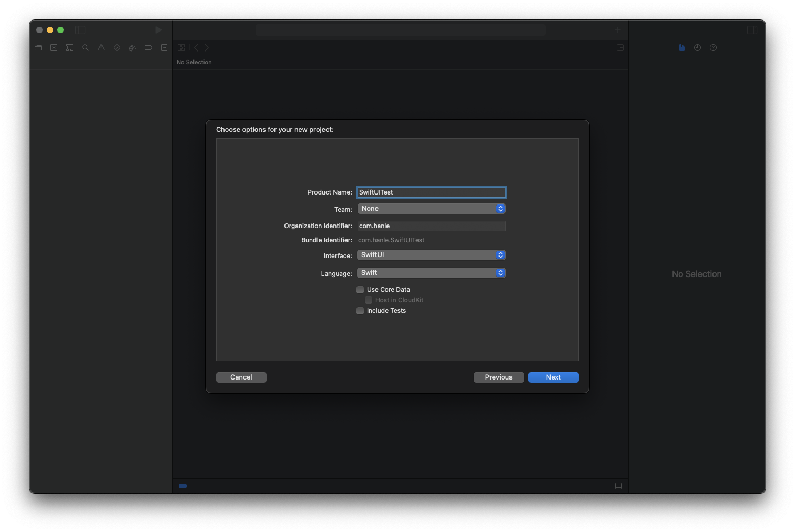Open the Find navigator magnifier icon
The height and width of the screenshot is (532, 795).
[x=85, y=48]
